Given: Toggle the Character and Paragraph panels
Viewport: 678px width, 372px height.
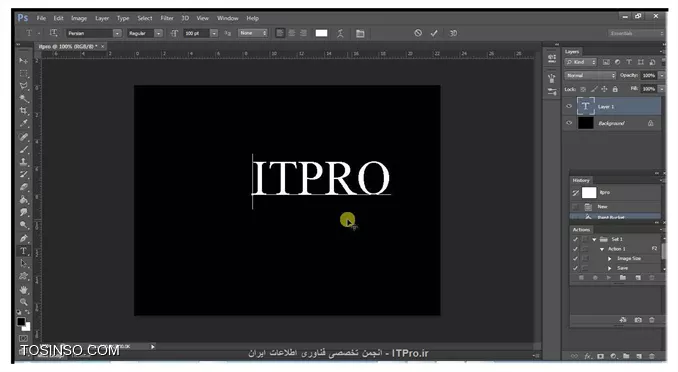Looking at the screenshot, I should [360, 33].
